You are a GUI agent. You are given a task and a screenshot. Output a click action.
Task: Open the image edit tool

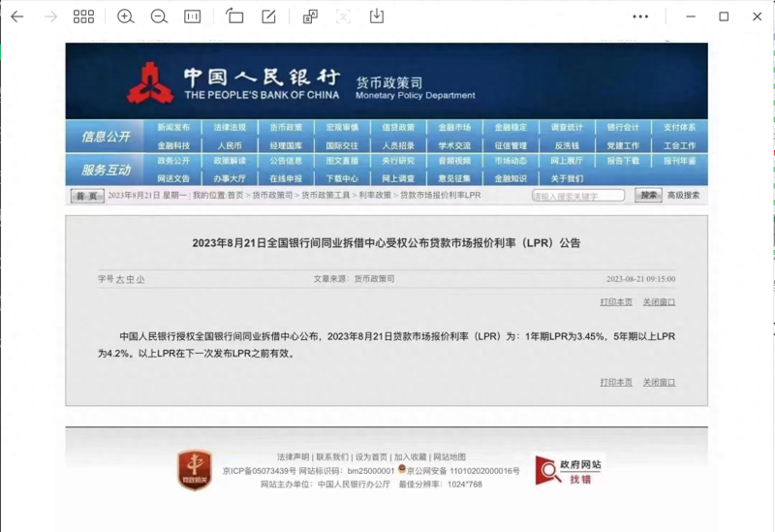pyautogui.click(x=268, y=16)
